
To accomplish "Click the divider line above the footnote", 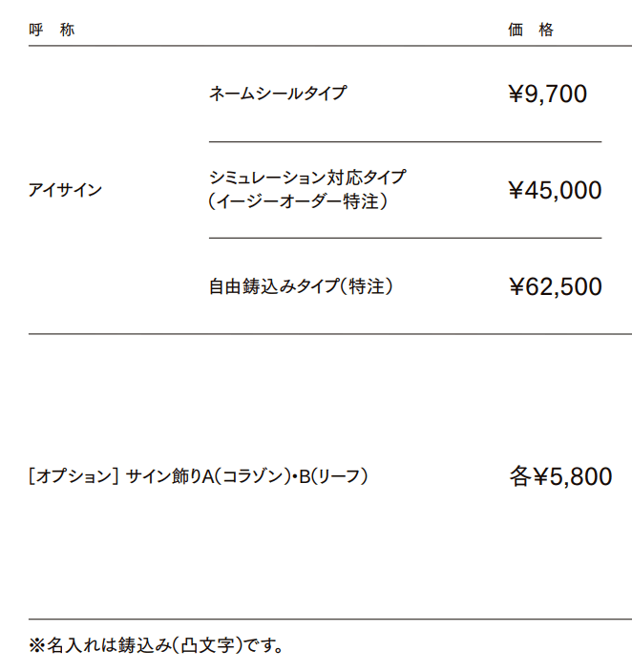I will click(x=329, y=619).
